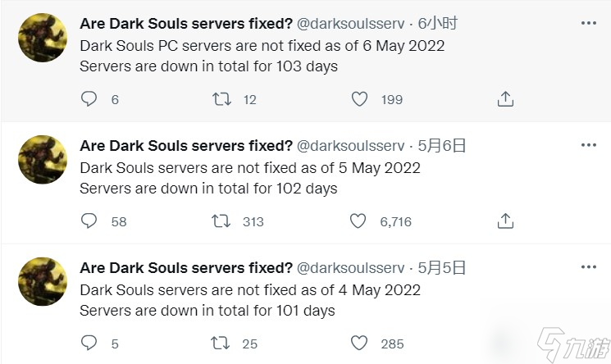
Task: Retweet the 6 May 2022 tweet
Action: tap(221, 99)
